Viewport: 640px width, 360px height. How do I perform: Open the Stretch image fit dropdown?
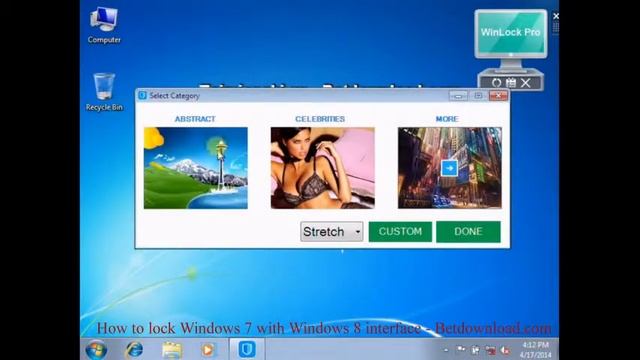pos(331,232)
